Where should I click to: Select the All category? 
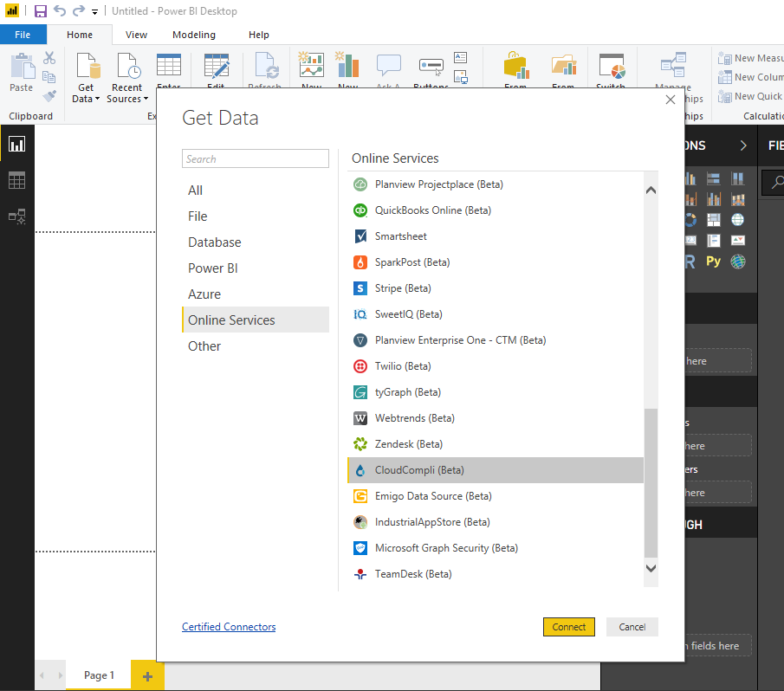pyautogui.click(x=256, y=191)
